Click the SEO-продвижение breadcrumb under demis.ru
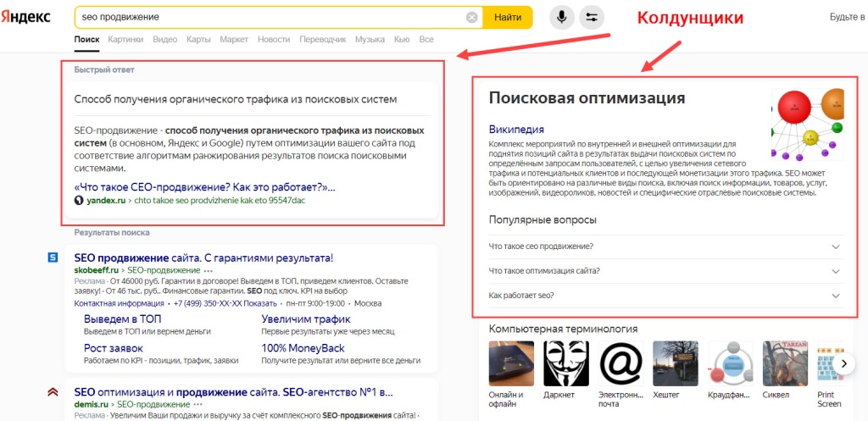Viewport: 868px width, 421px height. pos(153,404)
